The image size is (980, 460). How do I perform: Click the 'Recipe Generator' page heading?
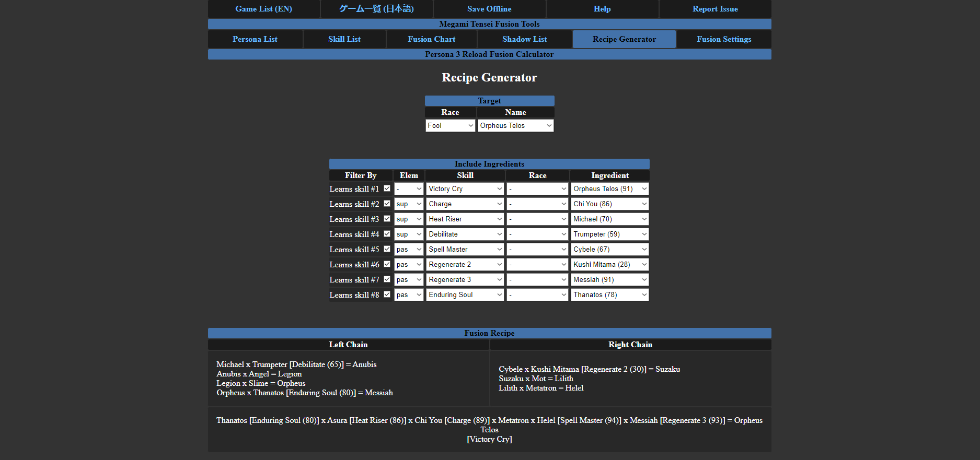[489, 77]
